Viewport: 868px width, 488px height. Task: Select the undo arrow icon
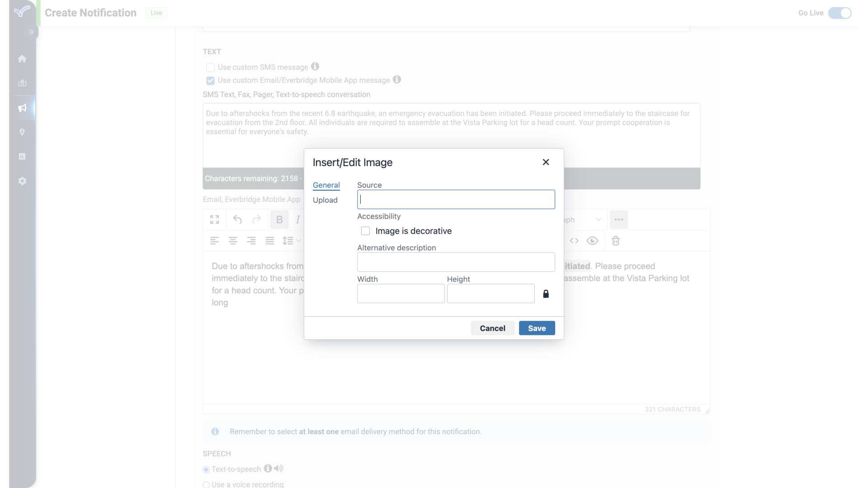[x=237, y=219]
